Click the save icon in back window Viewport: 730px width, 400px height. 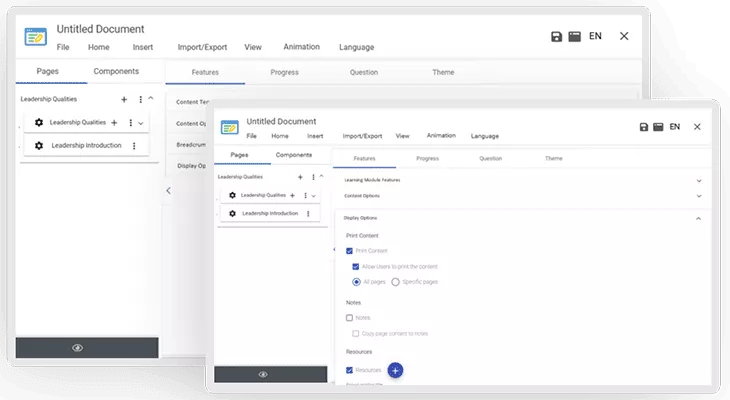tap(556, 37)
